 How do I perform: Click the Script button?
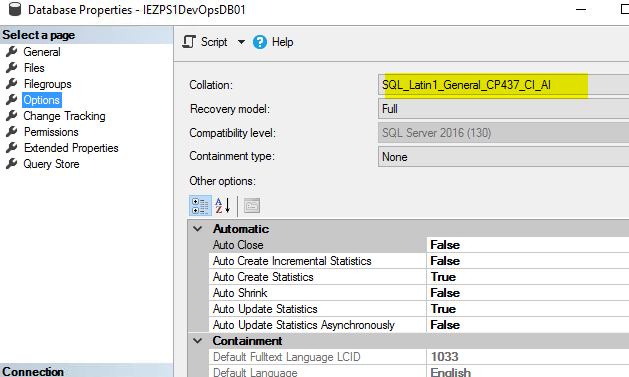pyautogui.click(x=214, y=42)
